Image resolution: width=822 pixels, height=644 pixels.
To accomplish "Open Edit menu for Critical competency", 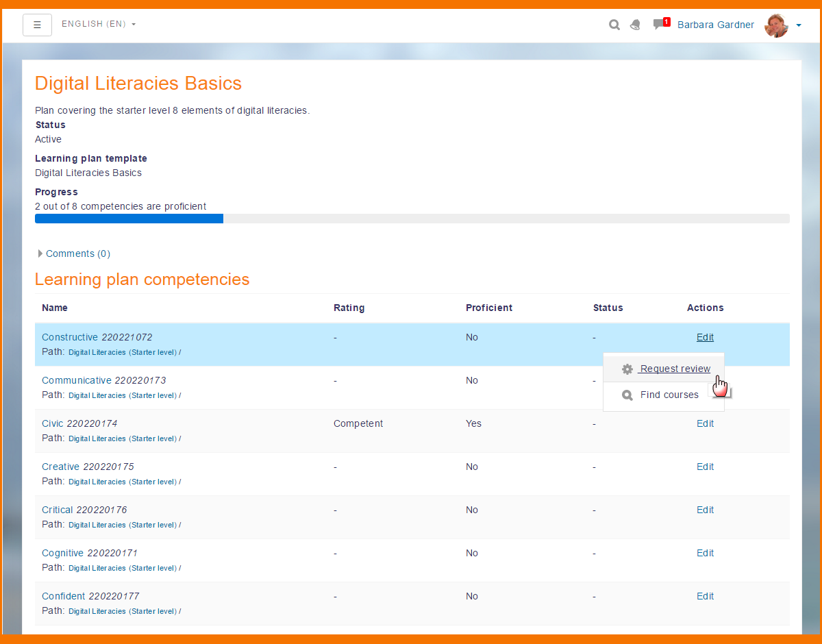I will pyautogui.click(x=705, y=510).
